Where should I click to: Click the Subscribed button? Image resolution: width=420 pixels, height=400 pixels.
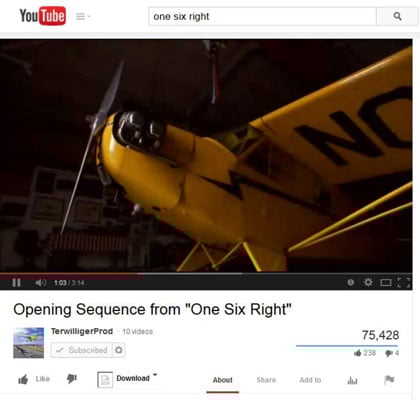coord(82,350)
